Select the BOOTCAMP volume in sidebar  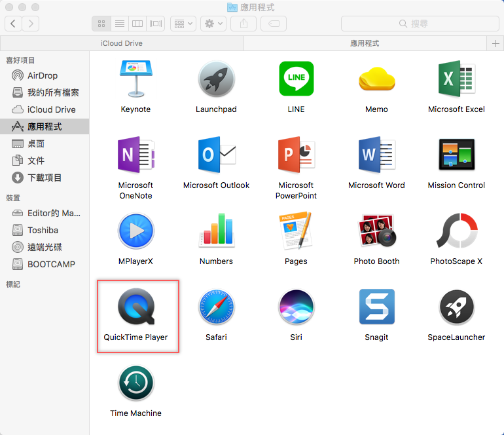coord(45,264)
